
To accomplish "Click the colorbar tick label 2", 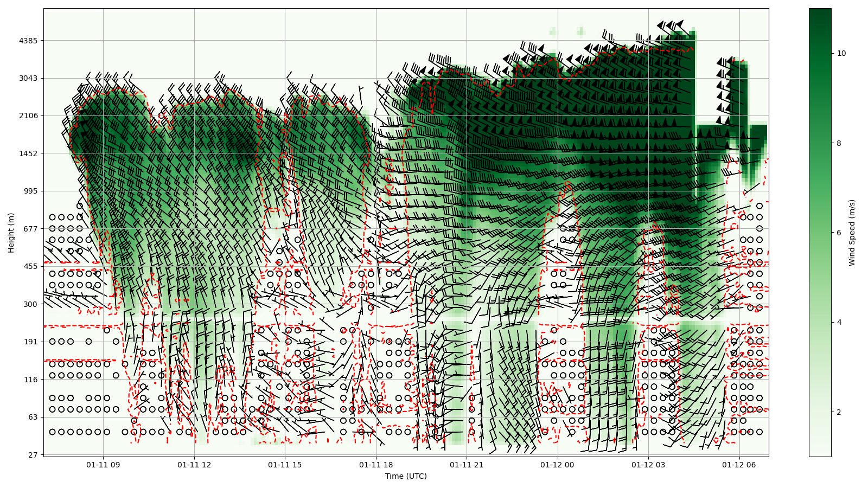I will [x=839, y=412].
